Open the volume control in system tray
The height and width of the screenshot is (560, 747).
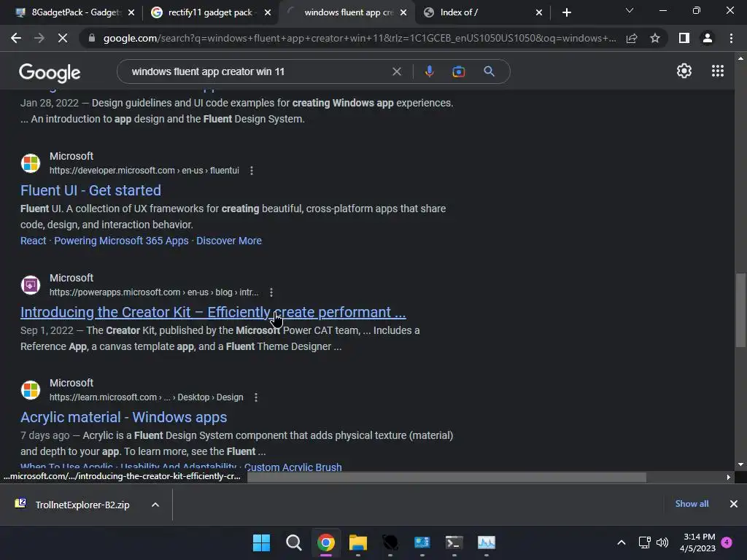pos(662,542)
